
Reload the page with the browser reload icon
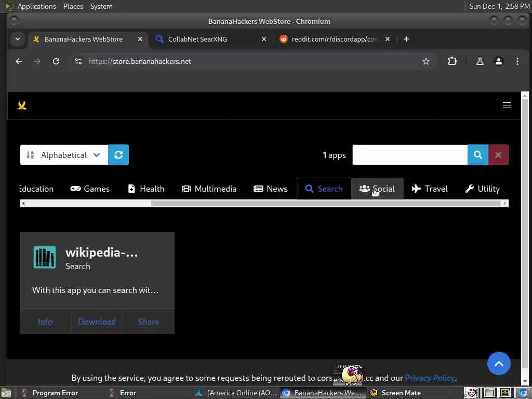point(56,61)
